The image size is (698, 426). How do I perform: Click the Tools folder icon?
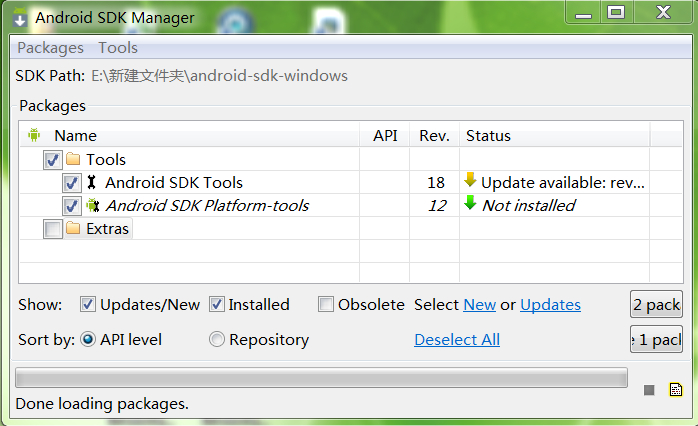coord(73,159)
